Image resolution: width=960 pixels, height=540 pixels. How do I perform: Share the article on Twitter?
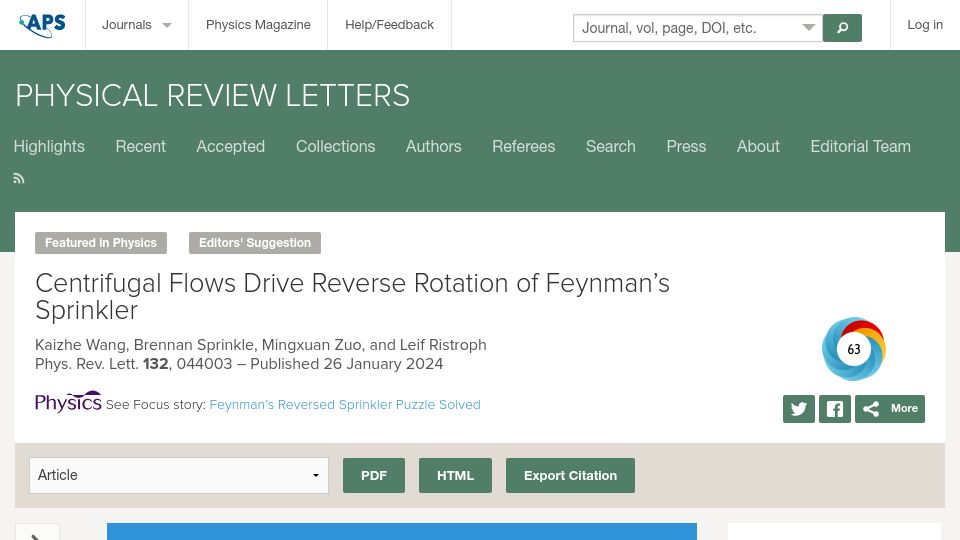(x=798, y=409)
